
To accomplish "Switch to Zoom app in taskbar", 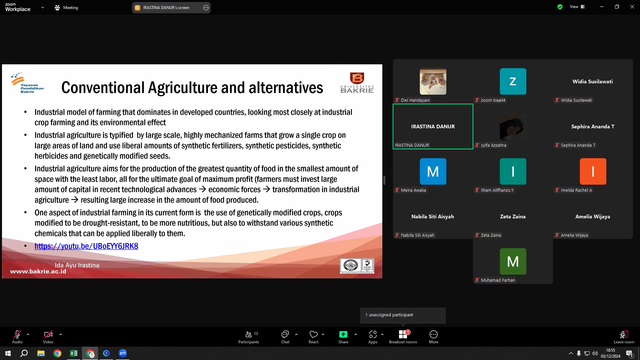I will tap(123, 353).
